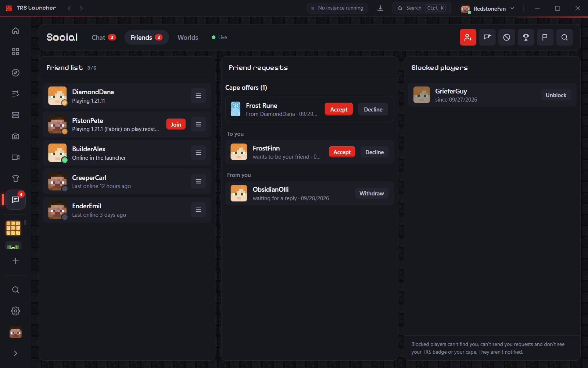Viewport: 588px width, 368px height.
Task: Expand the RedstoneFan account dropdown
Action: (488, 8)
